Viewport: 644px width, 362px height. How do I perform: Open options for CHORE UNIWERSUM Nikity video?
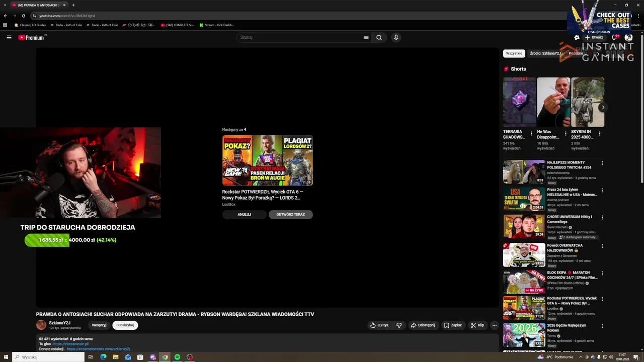pos(602,218)
